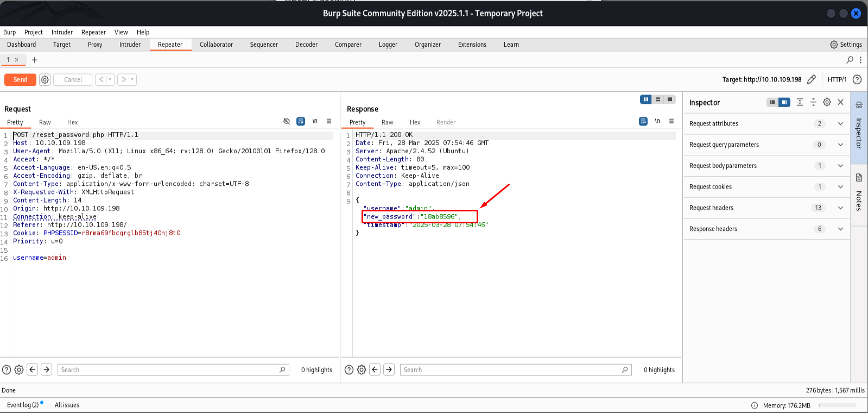Toggle word wrap in Response editor
The width and height of the screenshot is (868, 413).
point(643,121)
